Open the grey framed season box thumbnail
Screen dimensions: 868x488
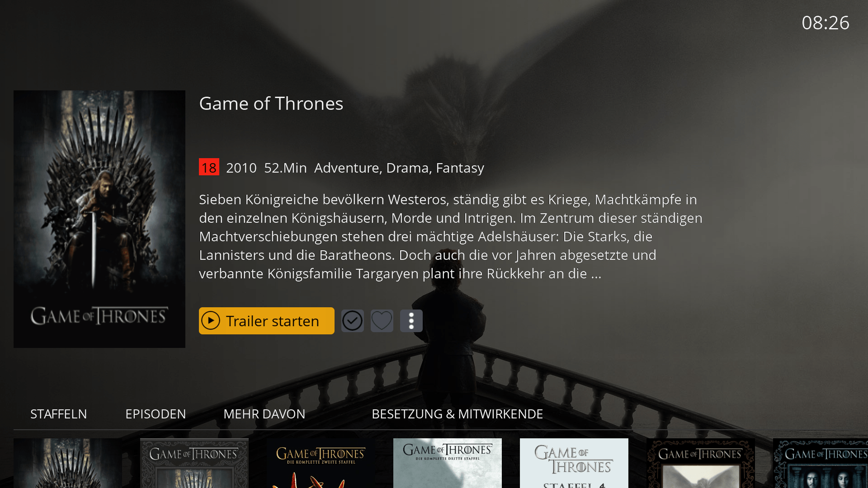[x=194, y=463]
